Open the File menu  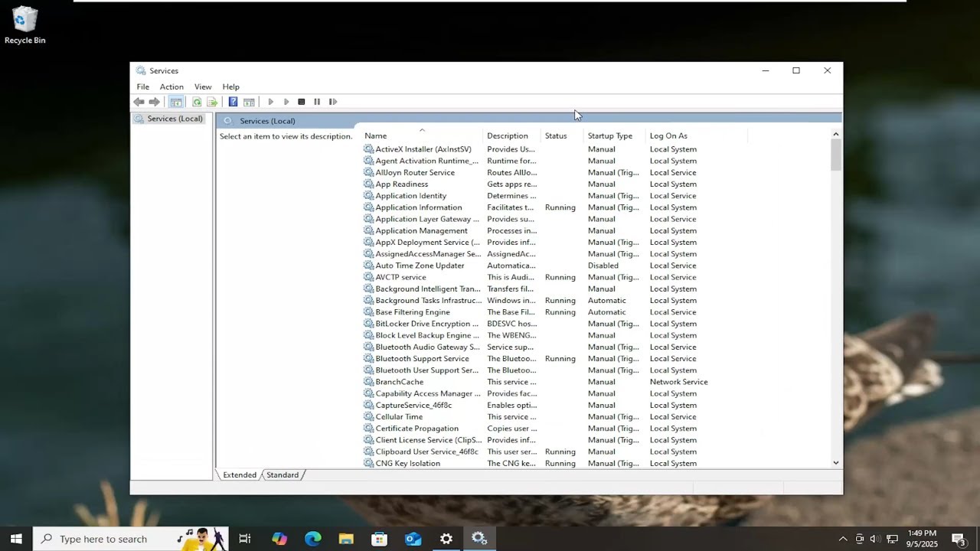point(143,86)
